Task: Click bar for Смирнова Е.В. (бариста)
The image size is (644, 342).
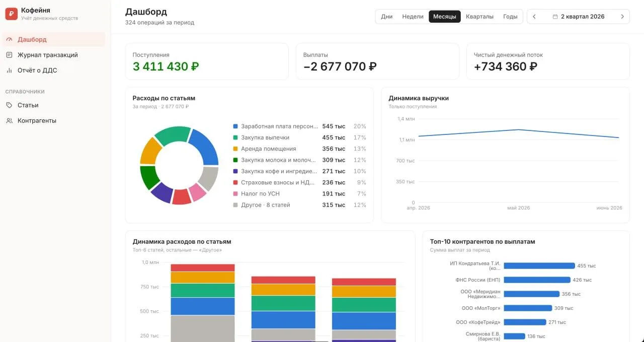Action: pos(514,336)
